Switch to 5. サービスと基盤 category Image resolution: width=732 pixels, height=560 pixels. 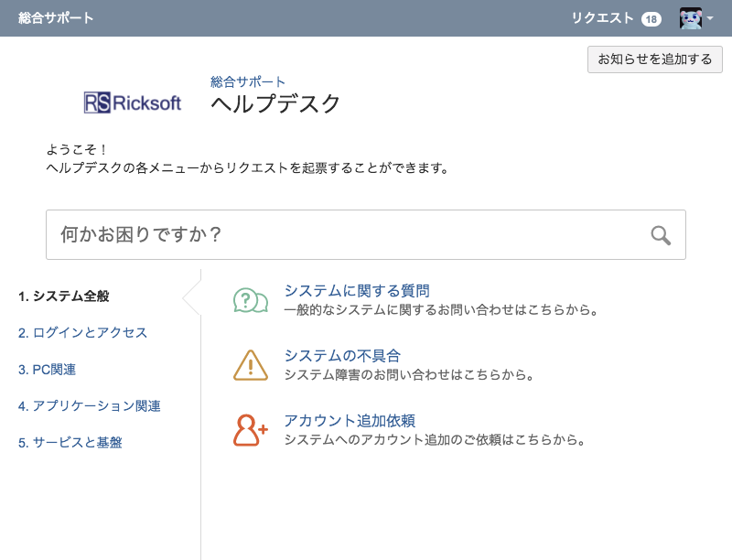pos(70,442)
